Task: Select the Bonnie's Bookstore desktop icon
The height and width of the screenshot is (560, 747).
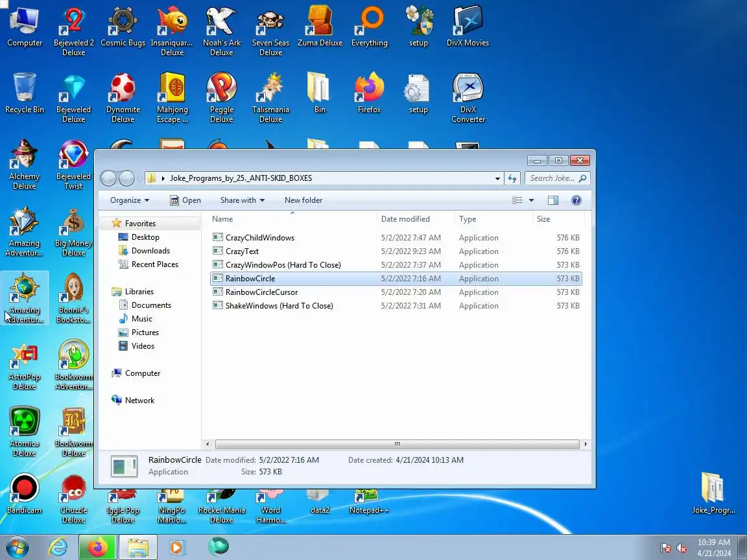Action: click(x=73, y=298)
